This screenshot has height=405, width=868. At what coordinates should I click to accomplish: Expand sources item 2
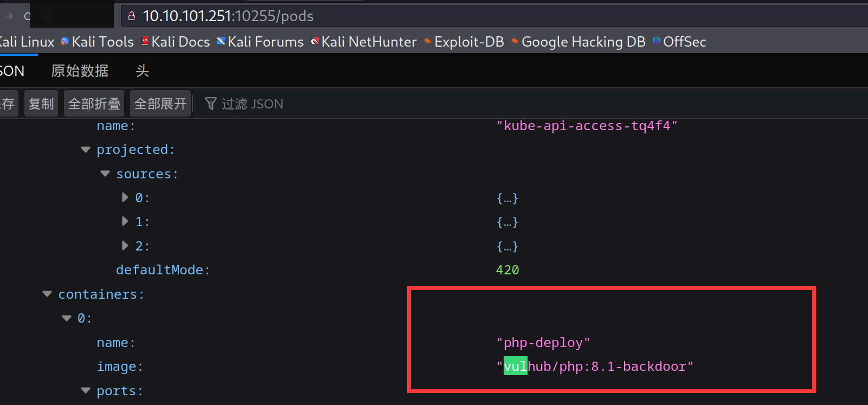pos(125,246)
